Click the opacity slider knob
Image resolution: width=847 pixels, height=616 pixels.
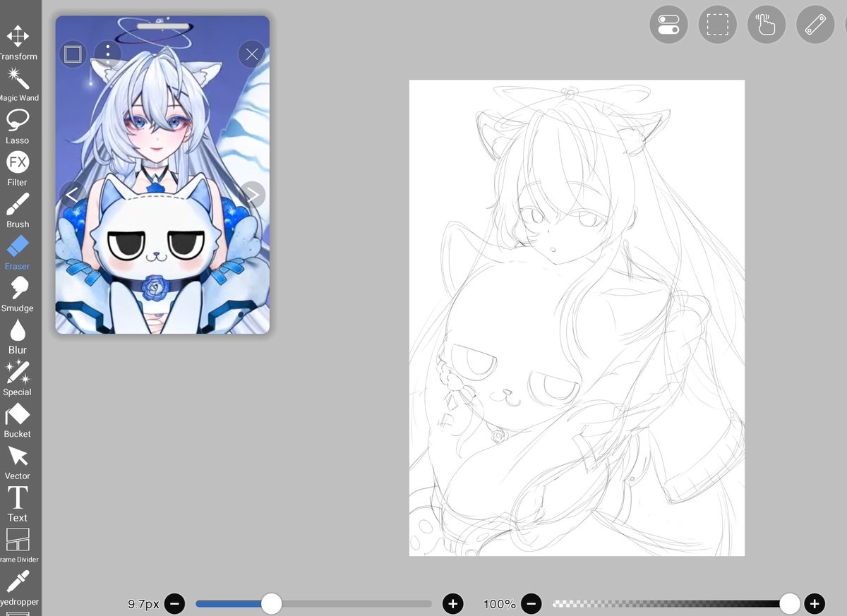(790, 603)
